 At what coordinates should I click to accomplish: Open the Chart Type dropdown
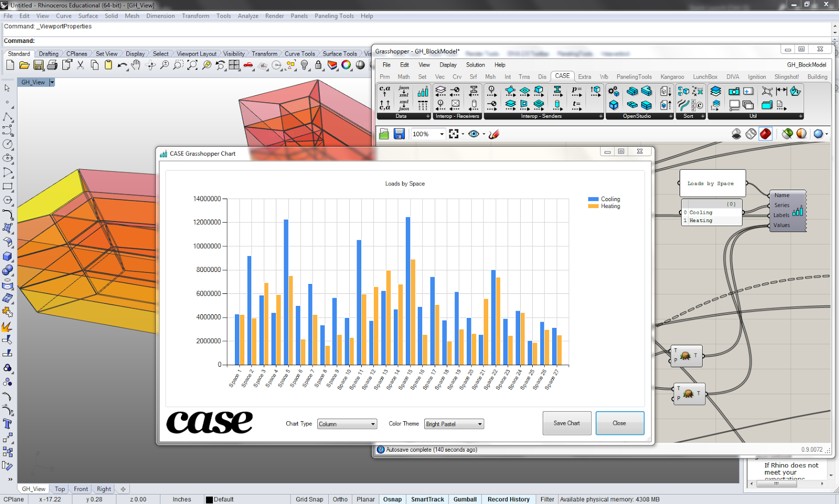tap(347, 424)
